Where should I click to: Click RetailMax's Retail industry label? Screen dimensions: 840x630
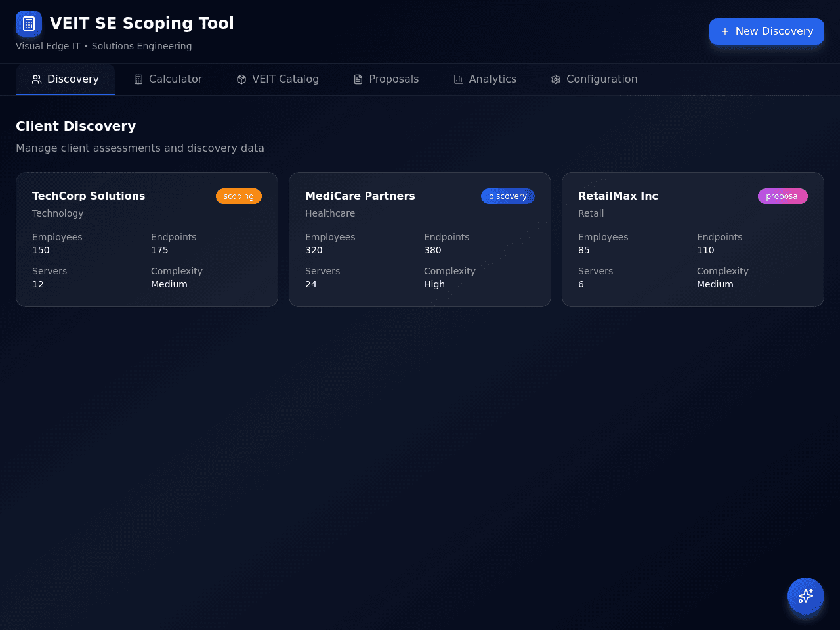coord(591,213)
